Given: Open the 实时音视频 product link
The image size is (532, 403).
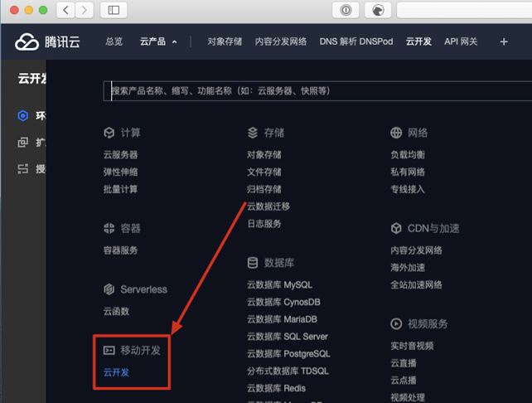Looking at the screenshot, I should pos(412,346).
